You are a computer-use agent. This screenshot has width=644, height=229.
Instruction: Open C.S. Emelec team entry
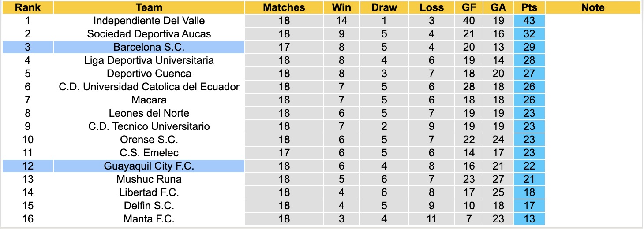pos(149,153)
